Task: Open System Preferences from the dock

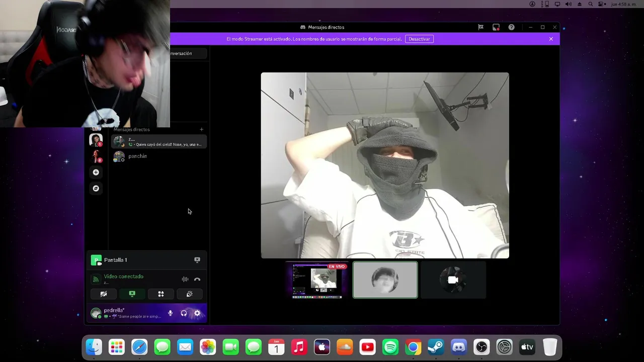Action: (x=504, y=347)
